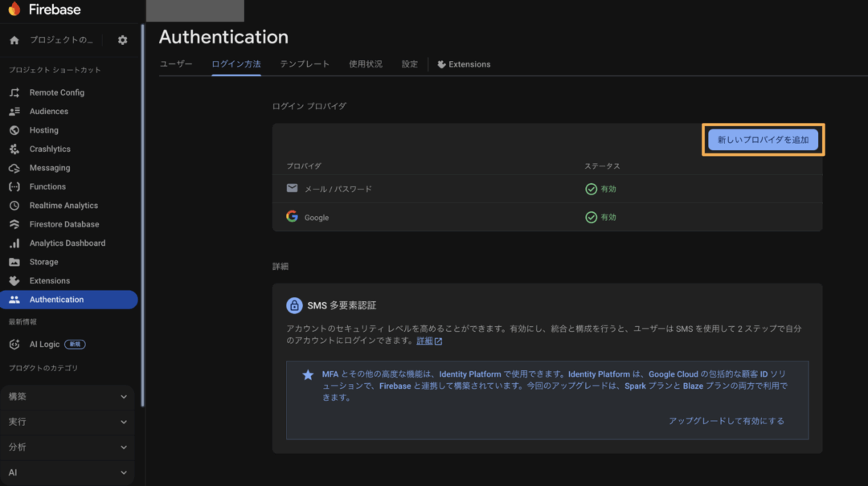The height and width of the screenshot is (486, 868).
Task: Click the Audiences icon in sidebar
Action: coord(14,112)
